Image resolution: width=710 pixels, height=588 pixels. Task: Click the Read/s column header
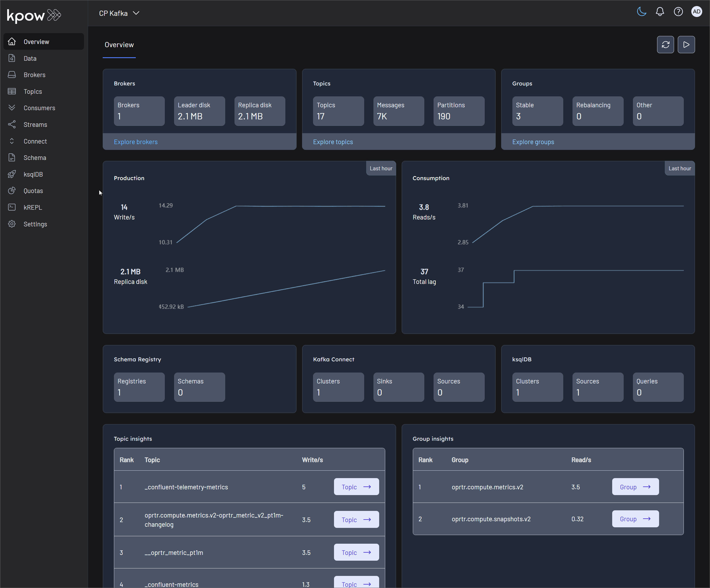581,460
